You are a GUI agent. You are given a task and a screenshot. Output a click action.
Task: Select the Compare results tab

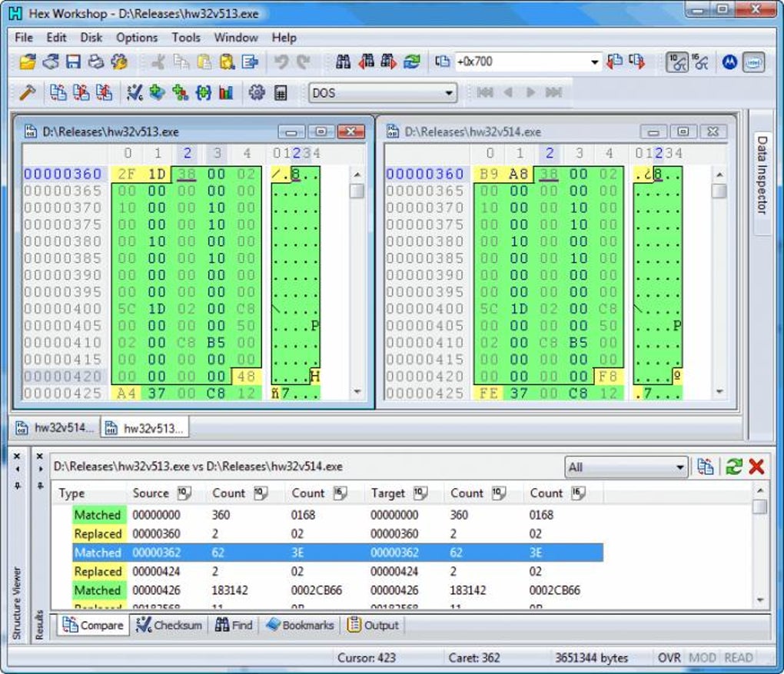pyautogui.click(x=93, y=625)
